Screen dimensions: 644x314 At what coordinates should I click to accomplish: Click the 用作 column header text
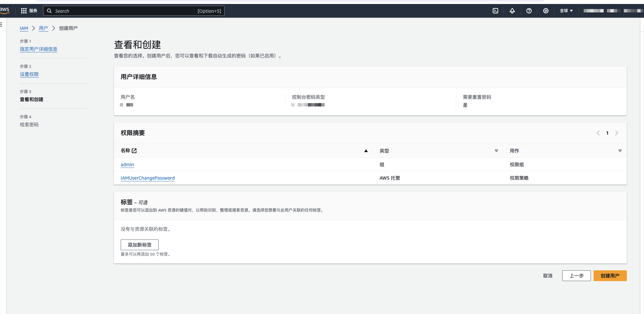[514, 151]
